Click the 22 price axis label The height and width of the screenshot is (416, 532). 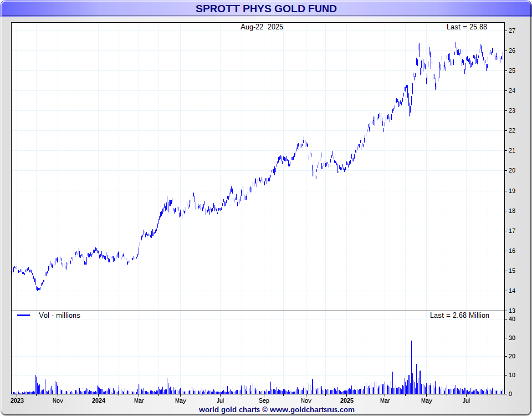tap(512, 131)
